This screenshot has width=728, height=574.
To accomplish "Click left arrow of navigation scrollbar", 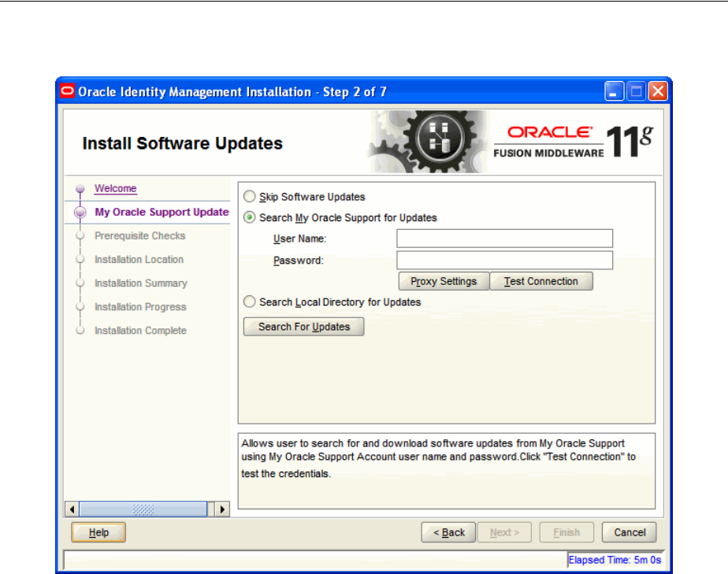I will pos(72,509).
